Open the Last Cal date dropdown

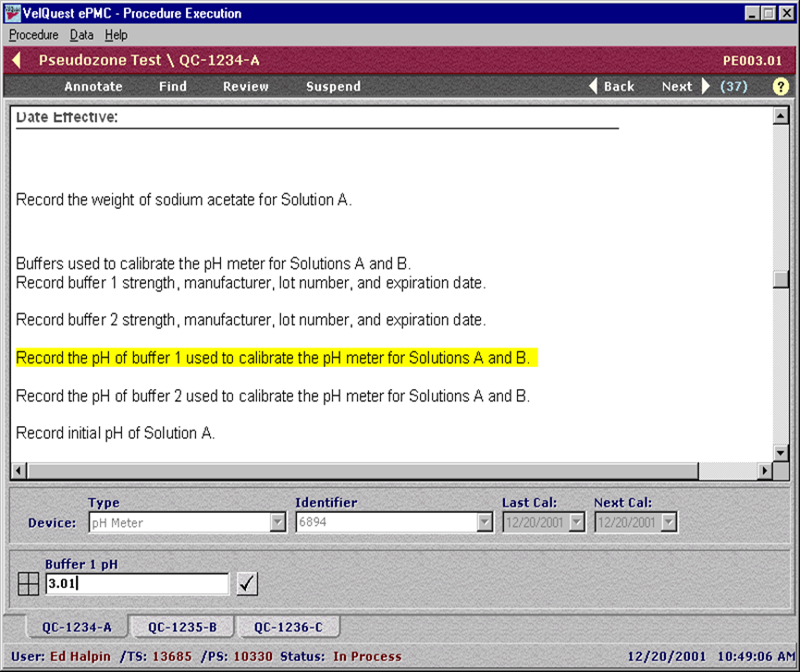pyautogui.click(x=577, y=523)
